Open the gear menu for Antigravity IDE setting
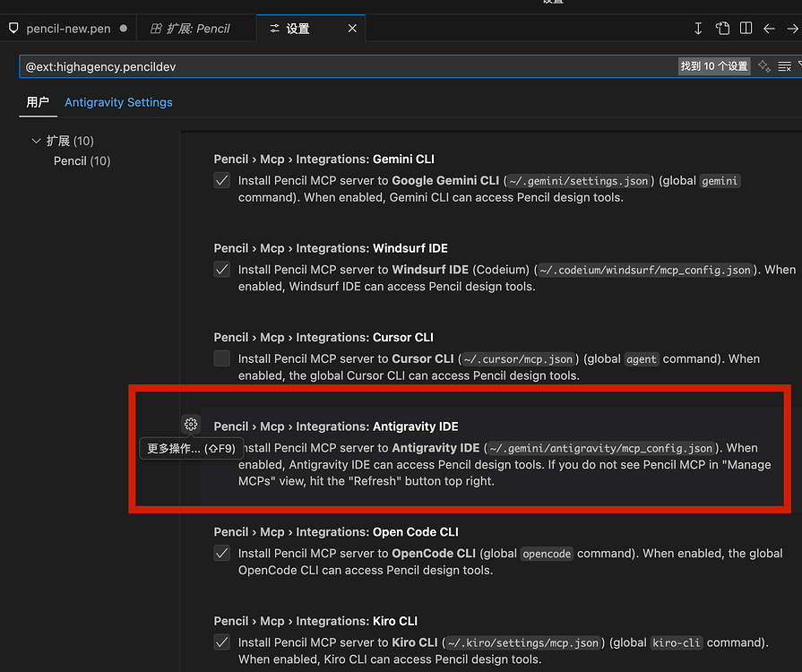This screenshot has height=672, width=802. tap(191, 424)
